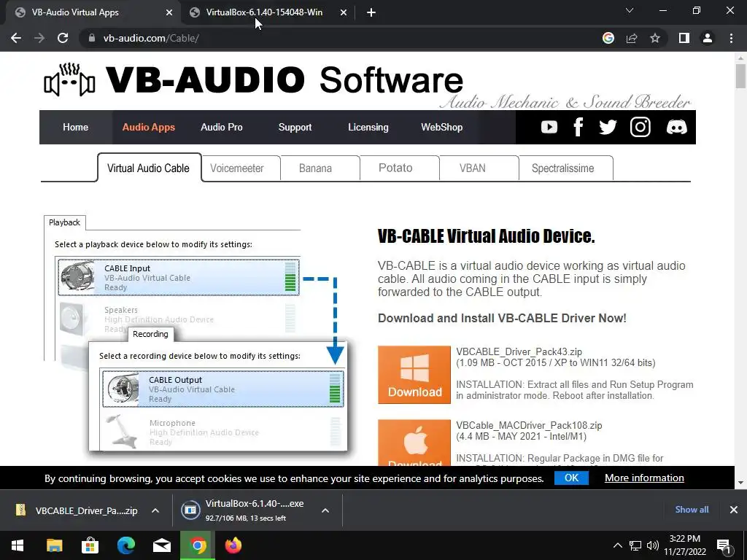Click Show all downloads

pyautogui.click(x=692, y=510)
